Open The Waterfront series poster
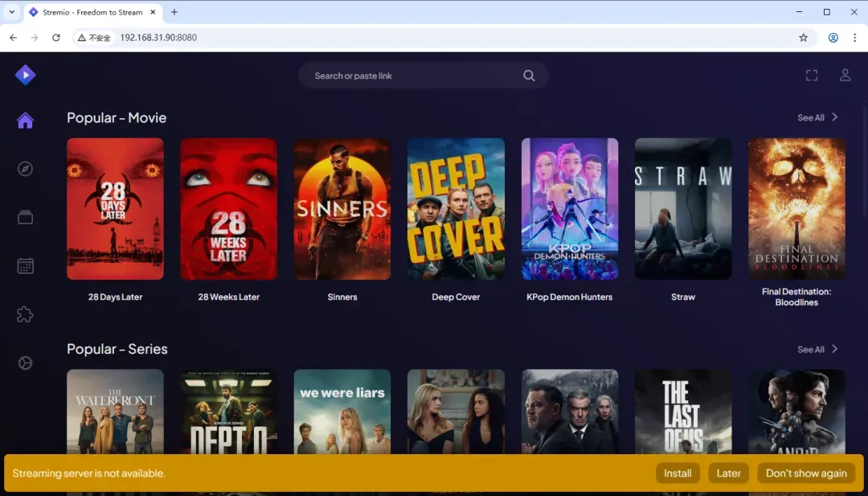 [x=115, y=412]
